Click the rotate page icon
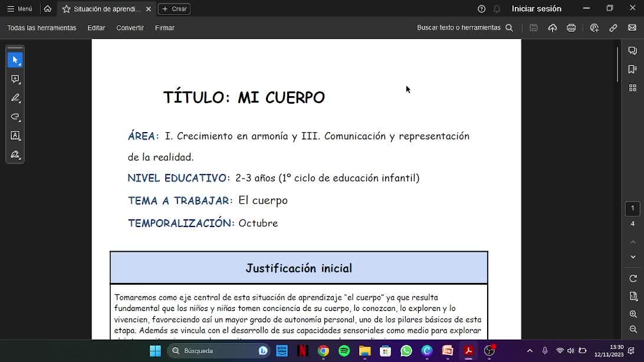The height and width of the screenshot is (362, 644). tap(633, 279)
